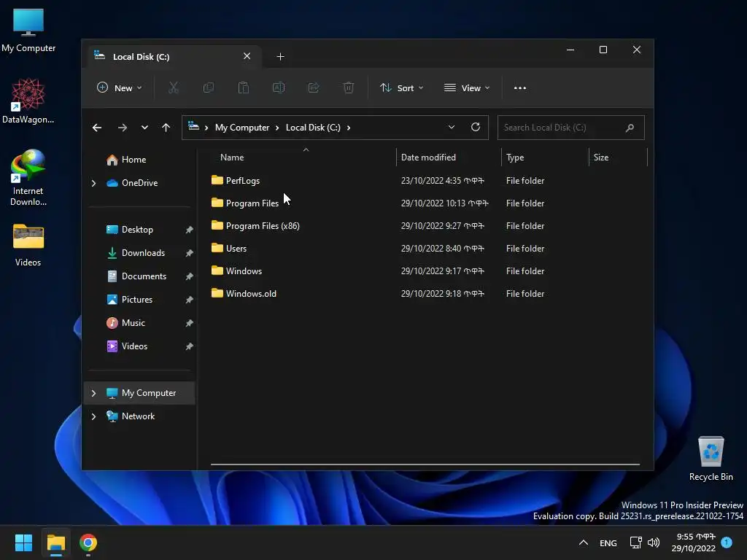The width and height of the screenshot is (747, 560).
Task: Expand the OneDrive tree node
Action: [x=93, y=183]
